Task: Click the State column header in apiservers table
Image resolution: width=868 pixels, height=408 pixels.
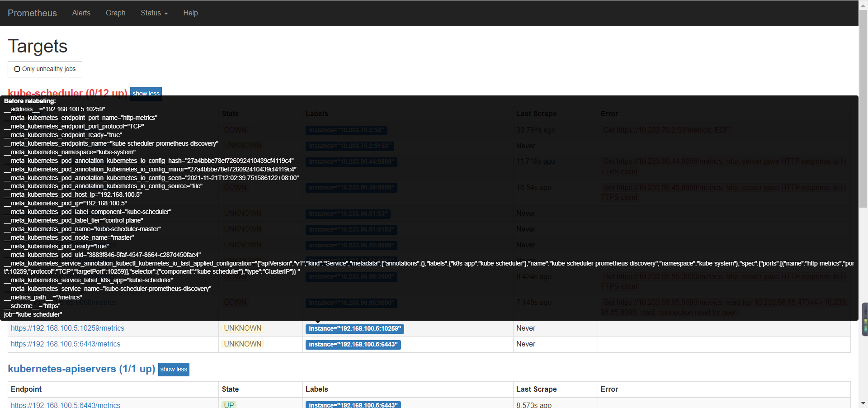Action: click(x=230, y=389)
